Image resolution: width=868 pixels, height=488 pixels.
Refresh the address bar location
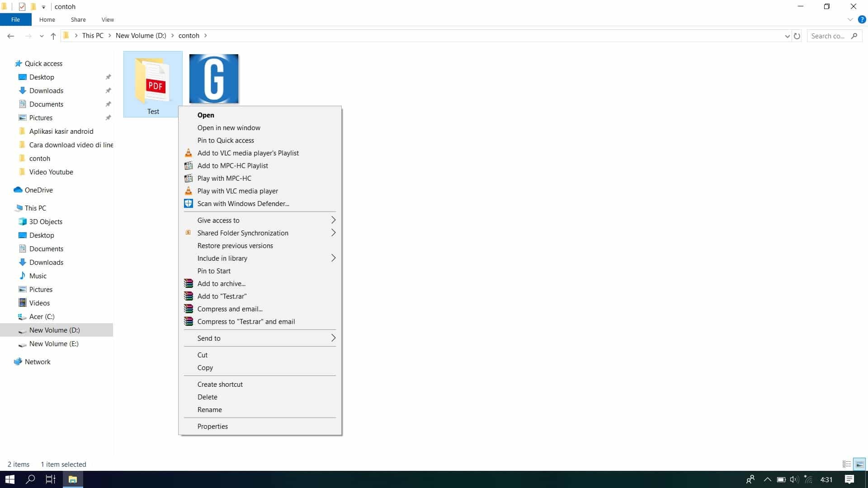[x=797, y=36]
